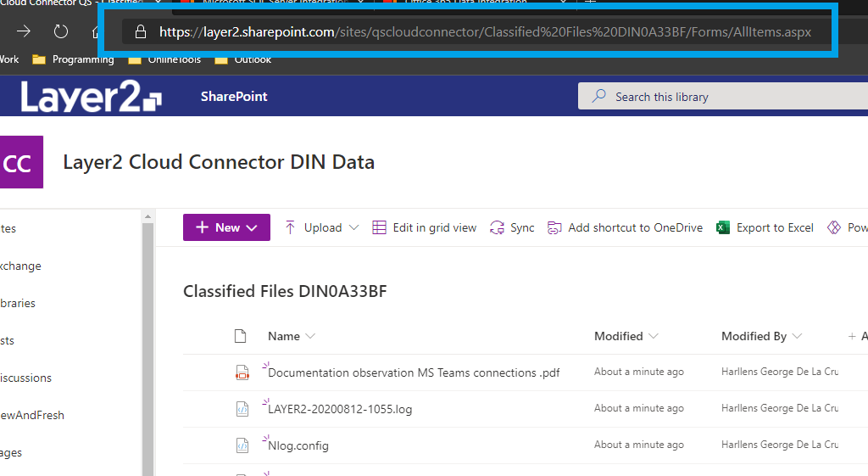Click the address bar lock icon
This screenshot has width=868, height=476.
[x=140, y=32]
